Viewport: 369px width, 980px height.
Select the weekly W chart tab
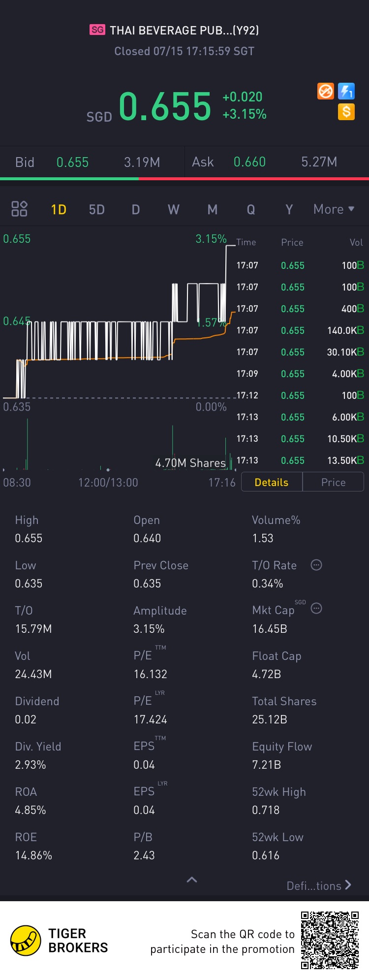point(173,210)
